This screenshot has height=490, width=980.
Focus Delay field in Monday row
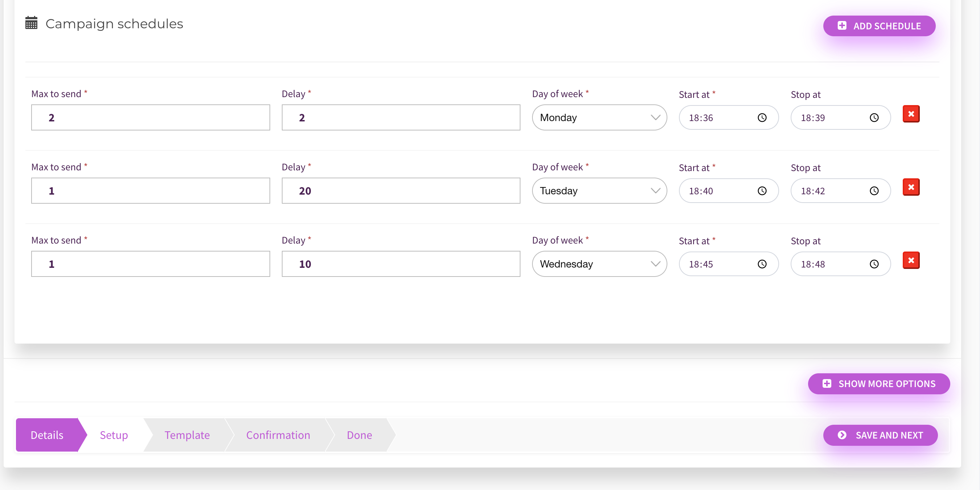(x=401, y=117)
